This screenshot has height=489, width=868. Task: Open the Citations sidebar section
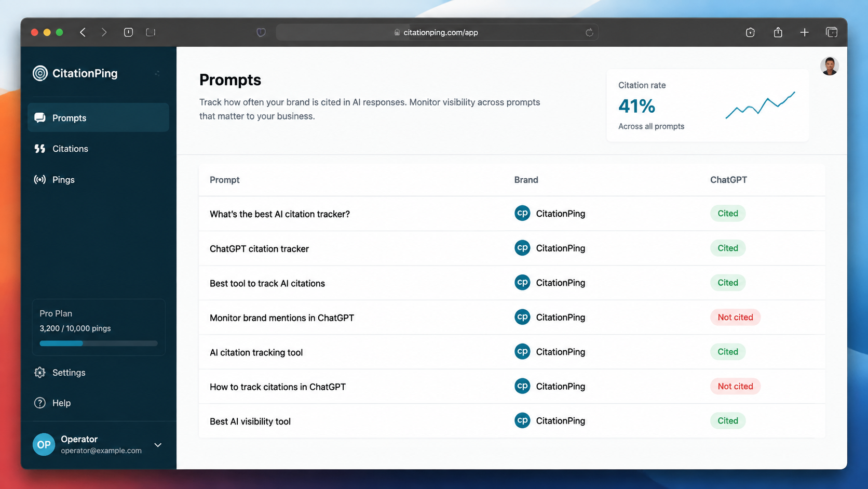98,149
